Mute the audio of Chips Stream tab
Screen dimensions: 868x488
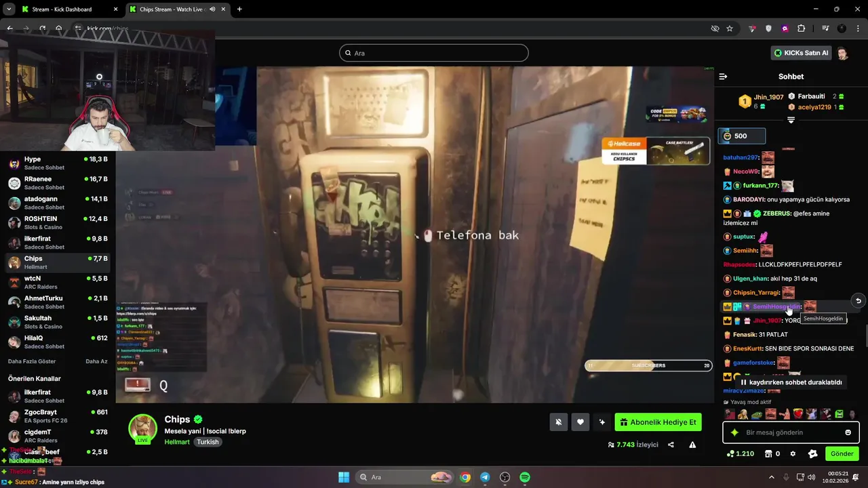tap(212, 9)
